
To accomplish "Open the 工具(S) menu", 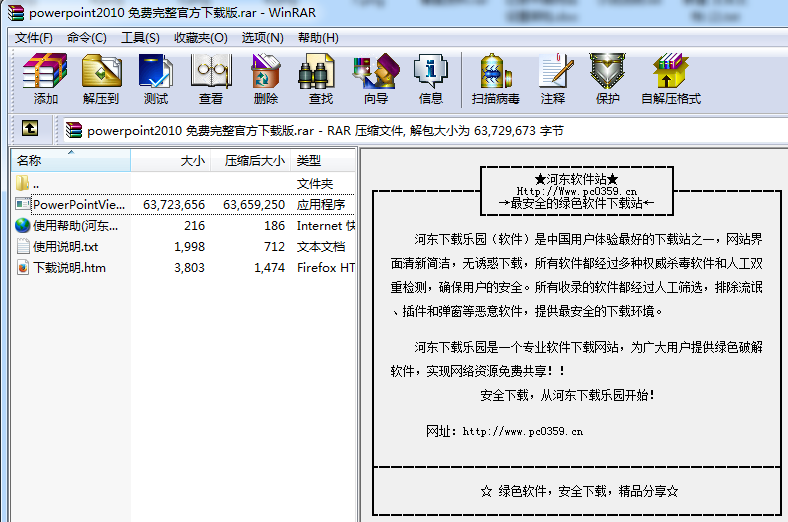I will coord(140,38).
